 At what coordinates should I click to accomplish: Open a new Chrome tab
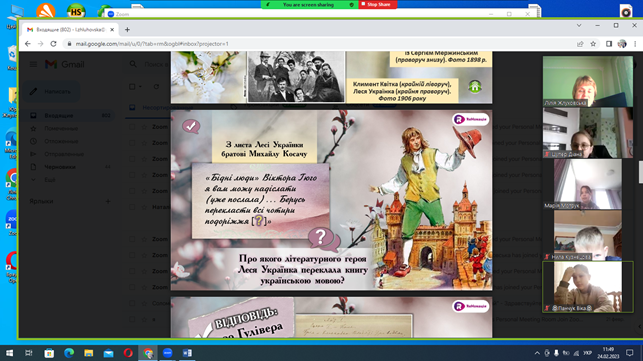127,30
